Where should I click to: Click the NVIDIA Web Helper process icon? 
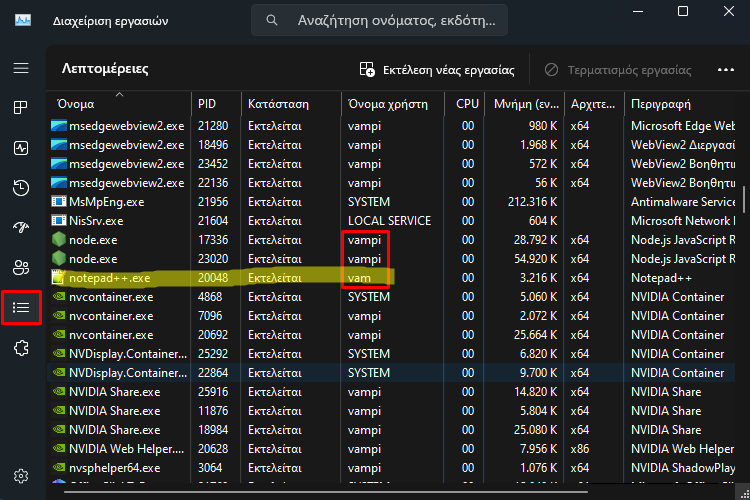click(59, 448)
